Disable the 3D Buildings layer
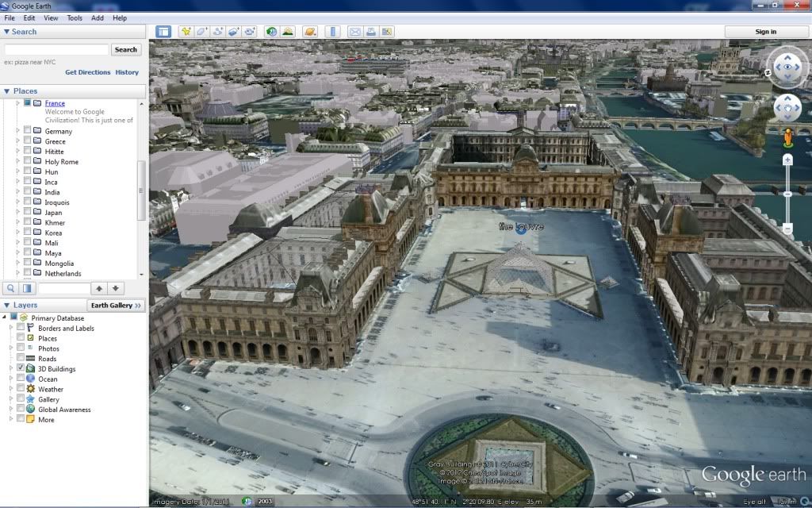 pos(21,368)
